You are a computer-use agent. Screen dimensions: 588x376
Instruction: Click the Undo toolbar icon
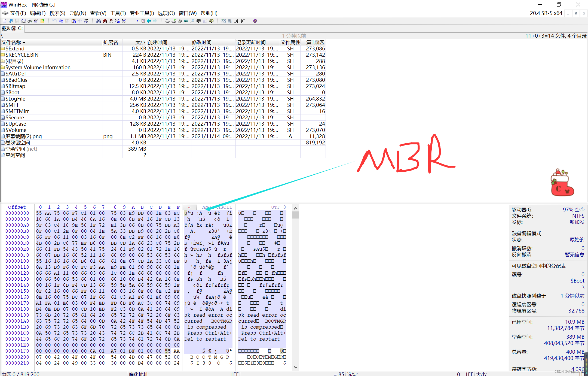point(54,21)
